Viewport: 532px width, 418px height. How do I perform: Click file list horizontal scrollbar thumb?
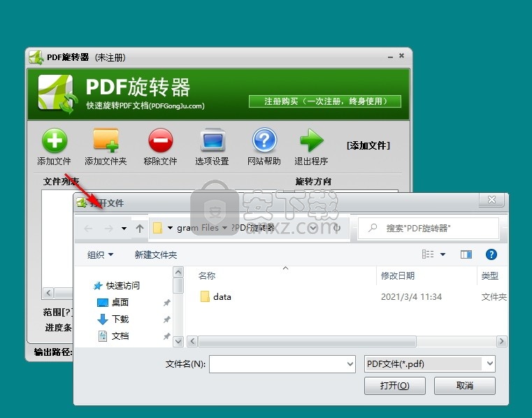pos(307,341)
